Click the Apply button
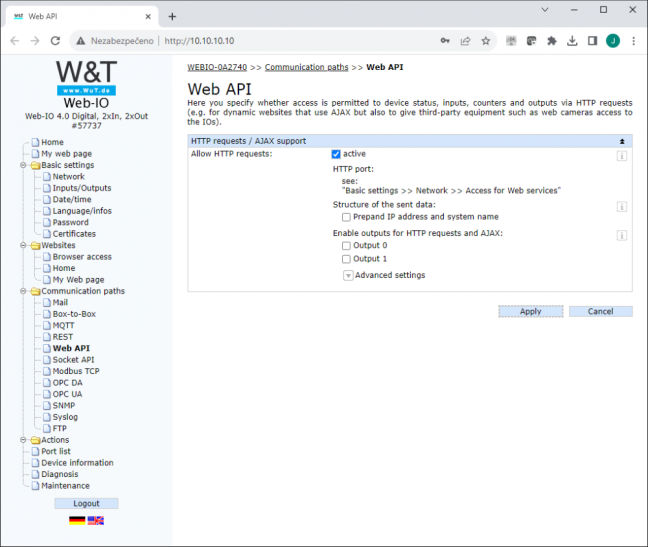Image resolution: width=648 pixels, height=547 pixels. tap(531, 312)
